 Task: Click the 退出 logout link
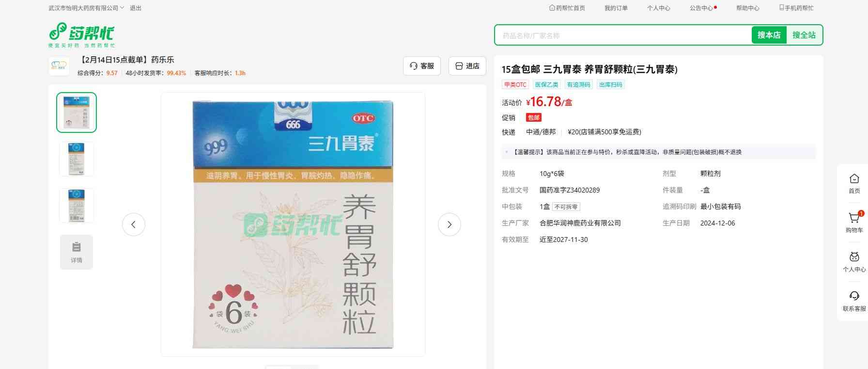coord(136,8)
